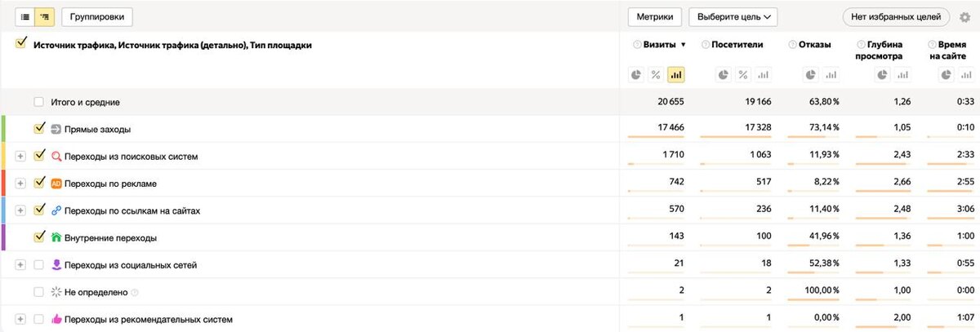Show bar chart for Время на сайте
Screen dimensions: 980x332
click(966, 75)
